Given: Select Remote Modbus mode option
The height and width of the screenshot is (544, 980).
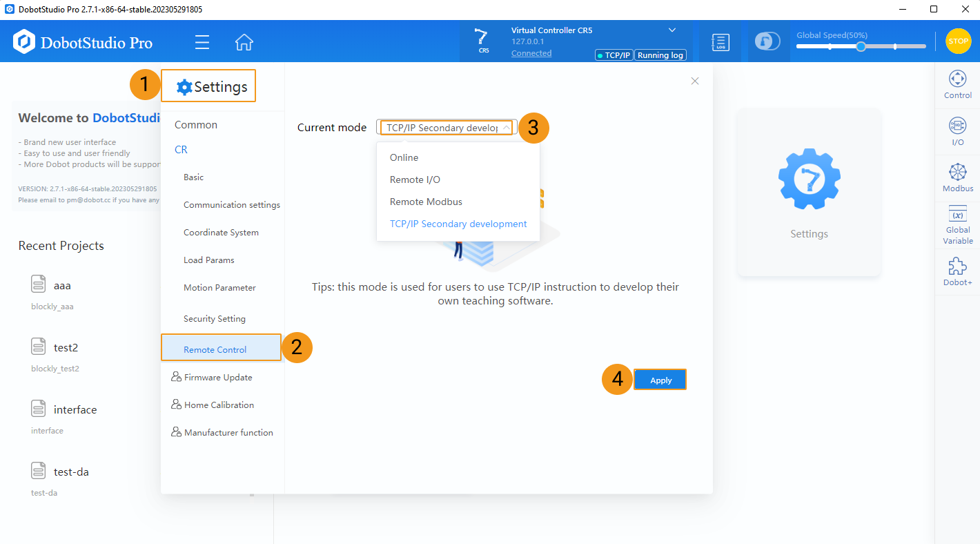Looking at the screenshot, I should tap(426, 202).
